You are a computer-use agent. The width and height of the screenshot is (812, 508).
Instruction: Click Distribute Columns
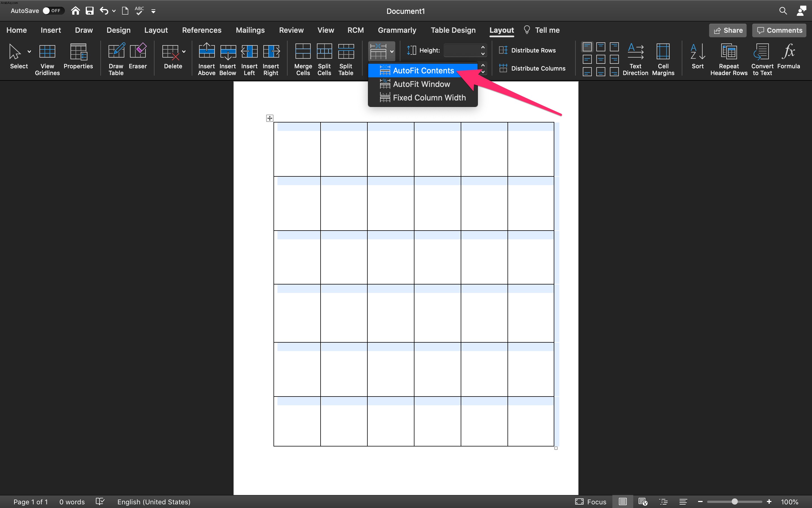pos(532,69)
